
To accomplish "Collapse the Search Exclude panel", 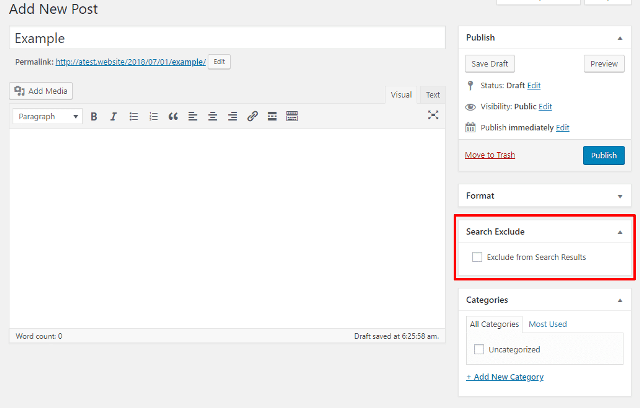I will (x=620, y=232).
